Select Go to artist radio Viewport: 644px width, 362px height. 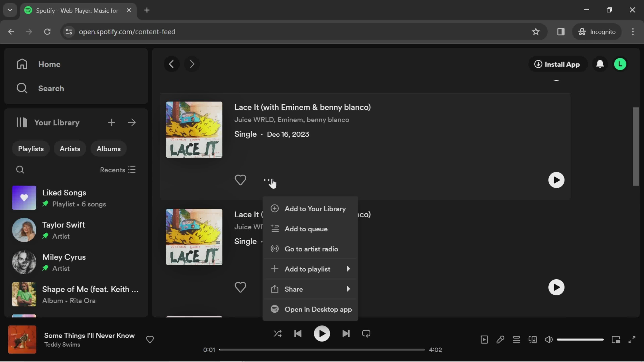[310, 249]
